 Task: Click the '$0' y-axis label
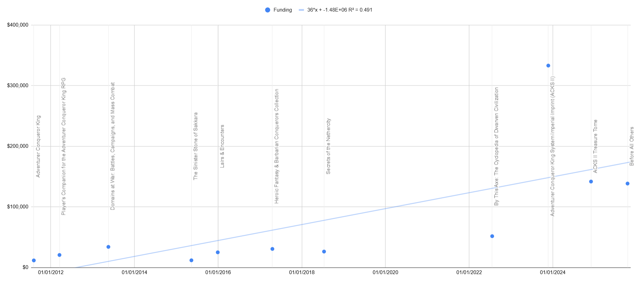pyautogui.click(x=25, y=267)
